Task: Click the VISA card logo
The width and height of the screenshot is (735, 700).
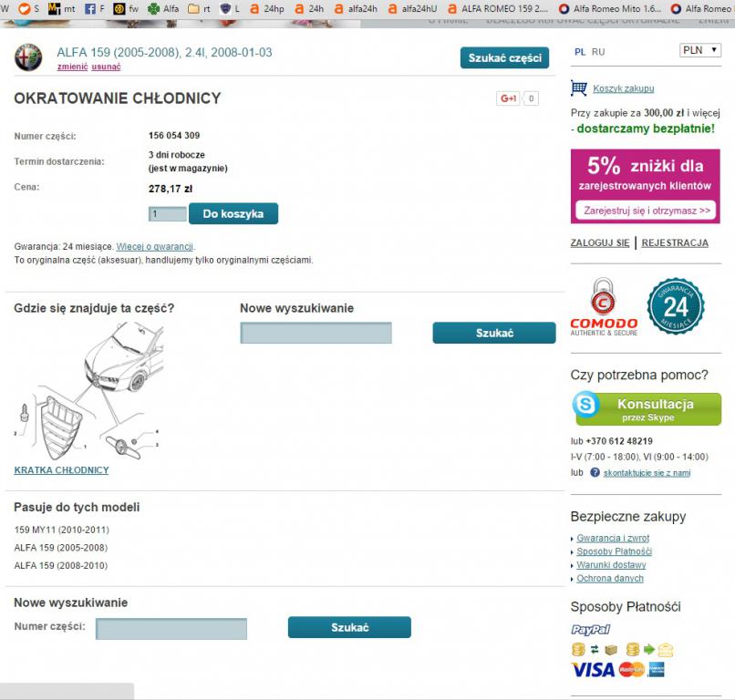Action: [593, 670]
